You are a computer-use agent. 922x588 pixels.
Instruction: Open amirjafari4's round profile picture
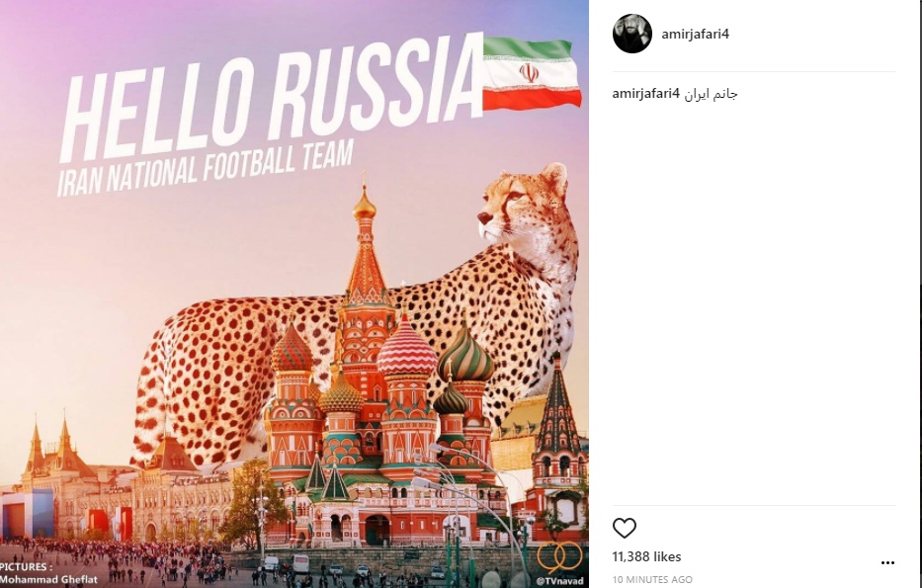coord(632,34)
